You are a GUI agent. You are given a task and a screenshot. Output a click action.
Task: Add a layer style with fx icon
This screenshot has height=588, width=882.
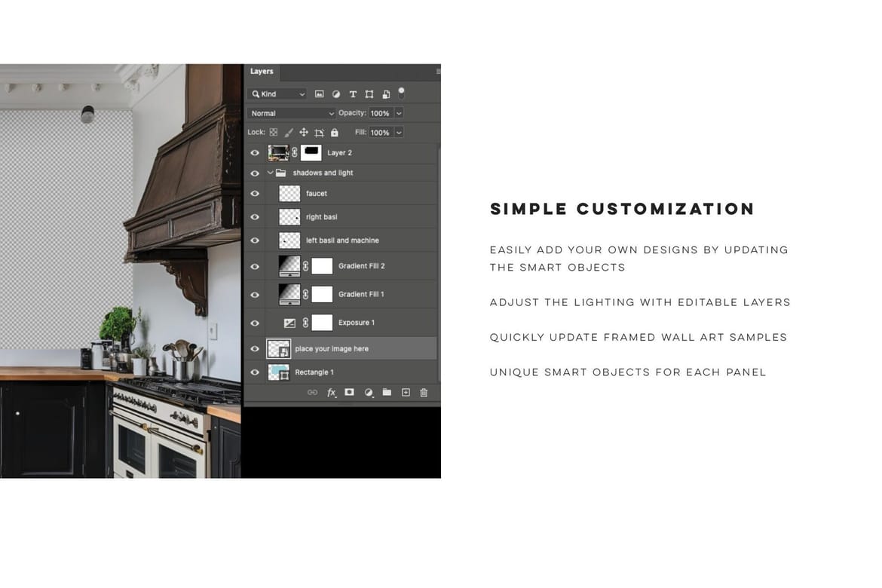point(331,392)
